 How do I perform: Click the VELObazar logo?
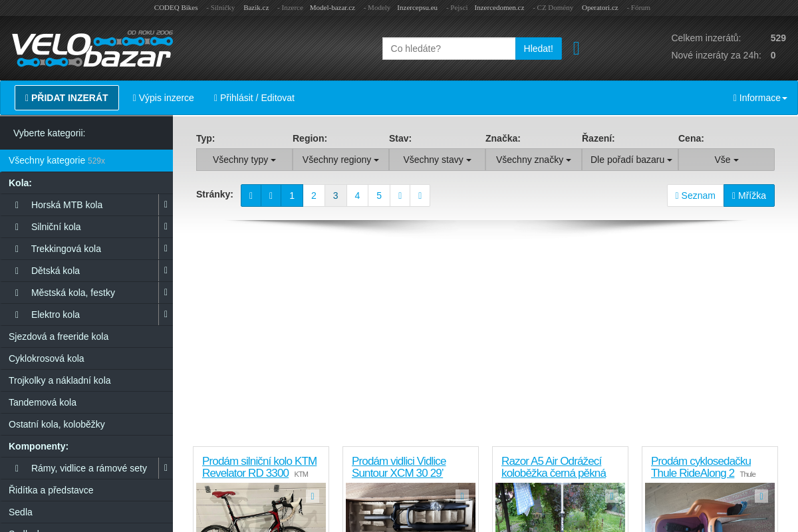pyautogui.click(x=92, y=49)
